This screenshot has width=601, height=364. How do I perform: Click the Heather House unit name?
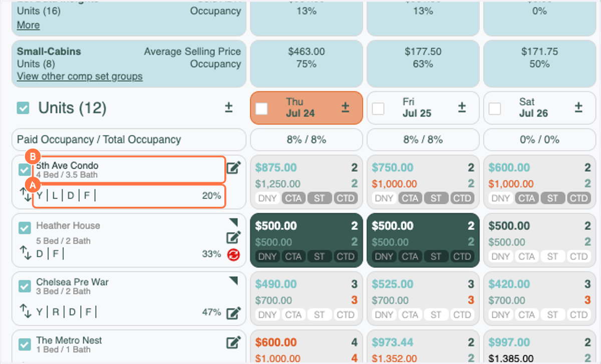click(x=68, y=226)
